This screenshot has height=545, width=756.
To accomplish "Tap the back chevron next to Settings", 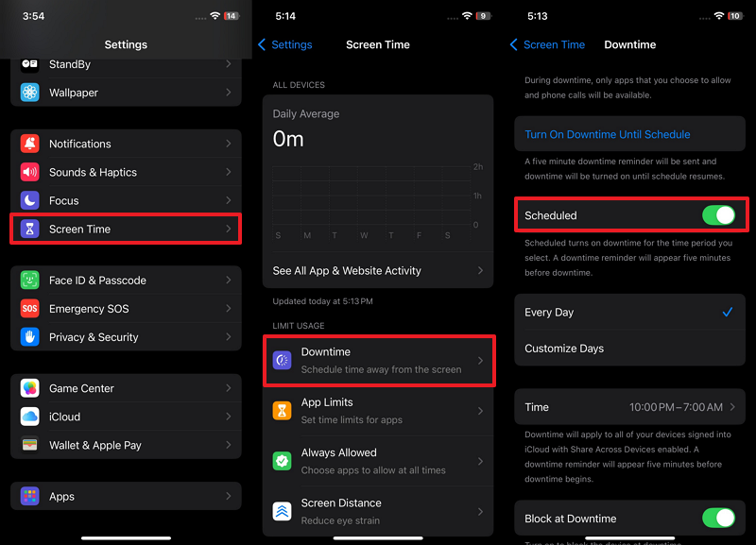I will pyautogui.click(x=262, y=44).
